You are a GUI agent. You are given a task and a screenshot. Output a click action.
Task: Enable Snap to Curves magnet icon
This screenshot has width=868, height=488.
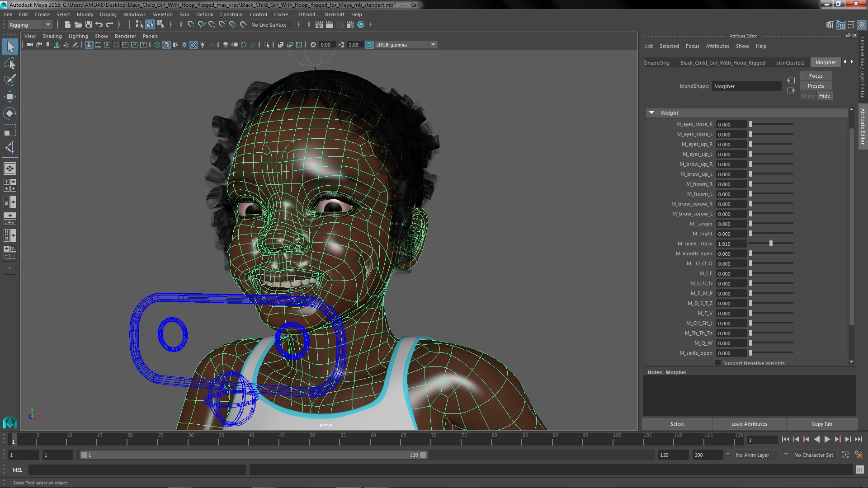coord(202,25)
